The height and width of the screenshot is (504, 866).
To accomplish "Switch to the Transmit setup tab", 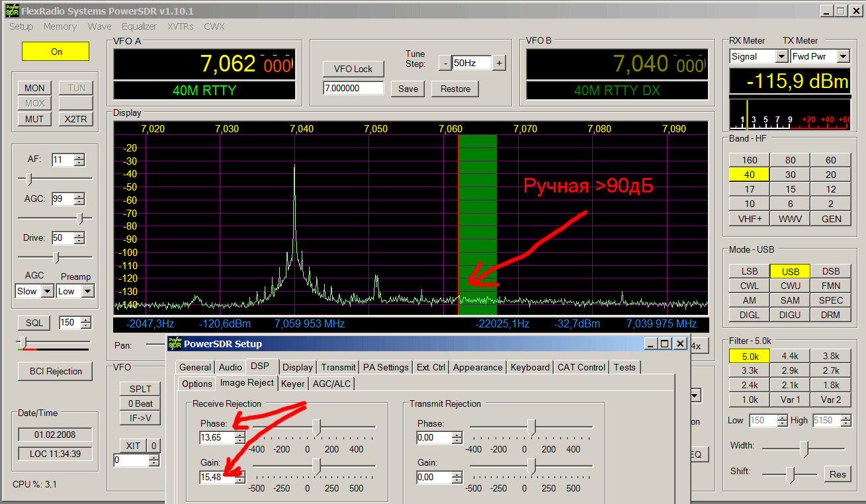I will [x=337, y=367].
